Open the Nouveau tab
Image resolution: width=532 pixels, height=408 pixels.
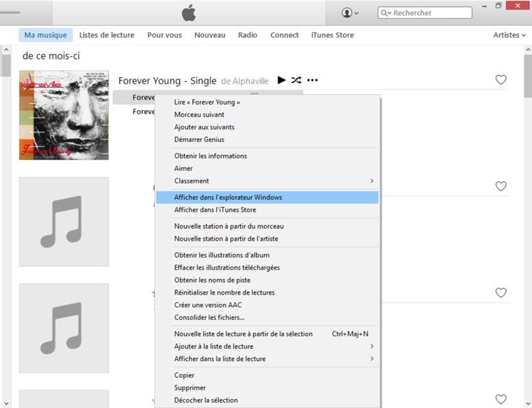[210, 35]
